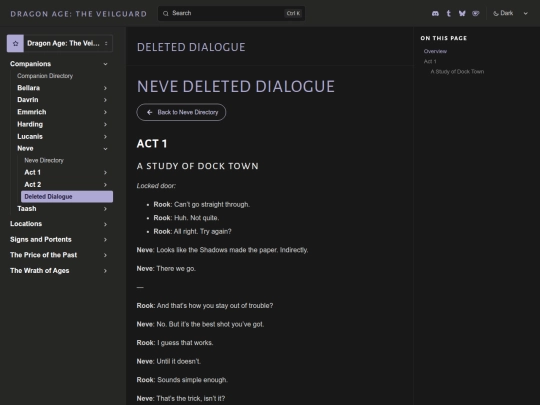The image size is (540, 405).
Task: Expand the Signs and Portents chevron
Action: pos(105,240)
